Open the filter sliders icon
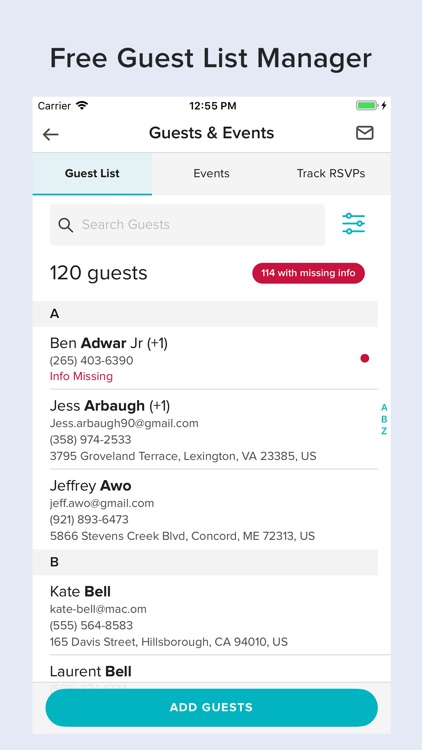 [x=354, y=224]
